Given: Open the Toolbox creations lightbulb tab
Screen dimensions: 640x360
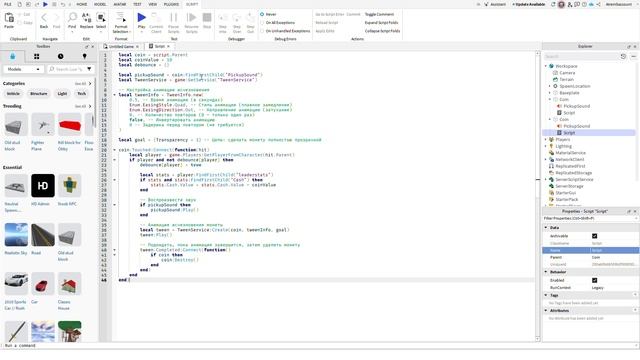Looking at the screenshot, I should [84, 56].
